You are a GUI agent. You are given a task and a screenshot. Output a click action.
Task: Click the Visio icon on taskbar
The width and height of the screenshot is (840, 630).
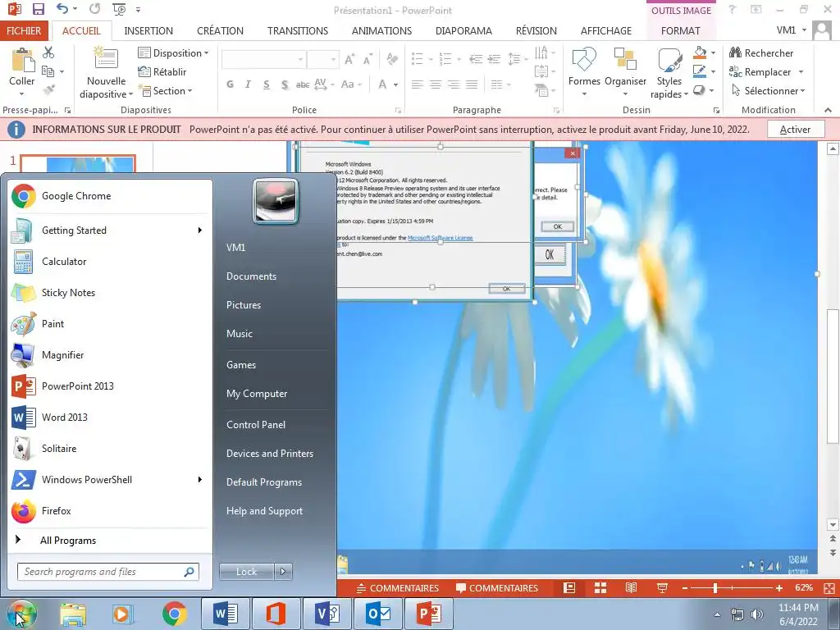click(x=327, y=614)
